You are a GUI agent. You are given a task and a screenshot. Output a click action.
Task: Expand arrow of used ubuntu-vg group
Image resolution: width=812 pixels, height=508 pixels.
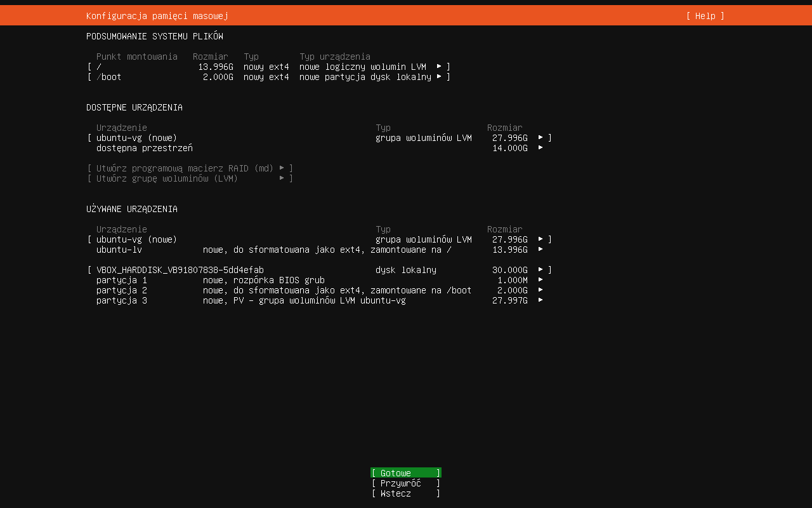pyautogui.click(x=540, y=239)
